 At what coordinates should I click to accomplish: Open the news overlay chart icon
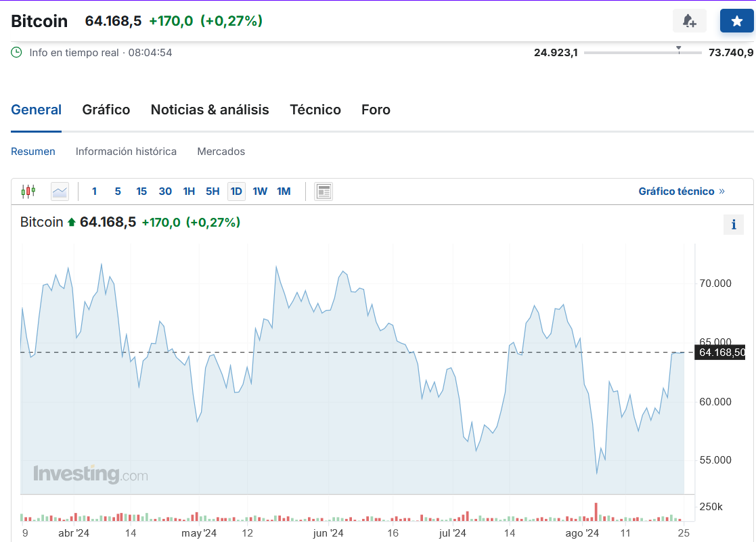point(324,191)
